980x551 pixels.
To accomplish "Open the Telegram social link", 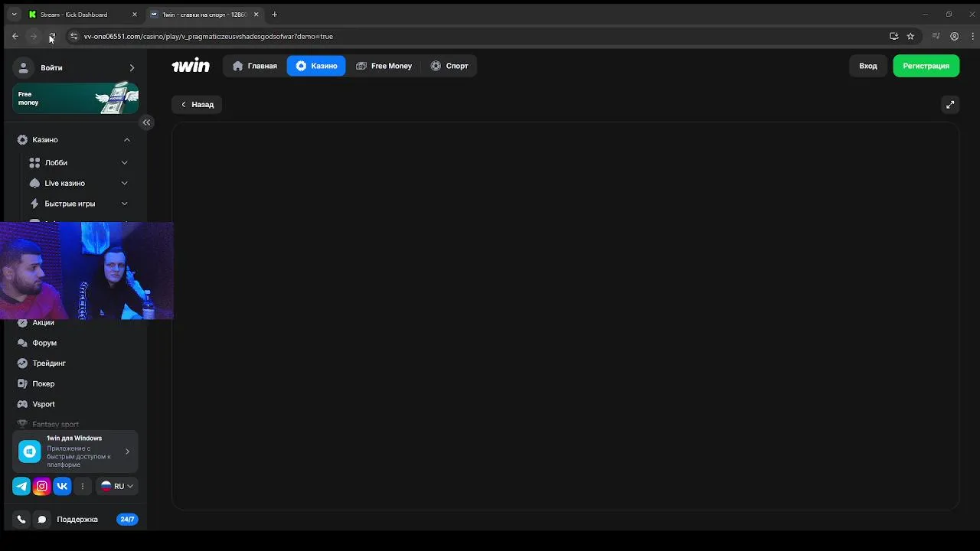I will coord(21,486).
